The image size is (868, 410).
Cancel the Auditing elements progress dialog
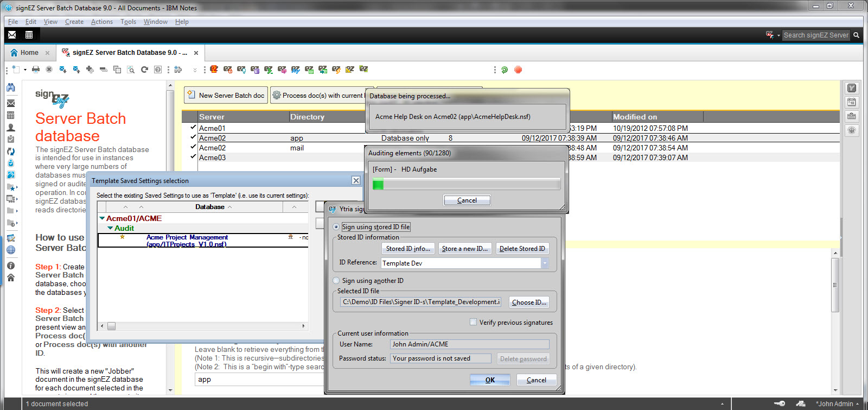tap(467, 200)
